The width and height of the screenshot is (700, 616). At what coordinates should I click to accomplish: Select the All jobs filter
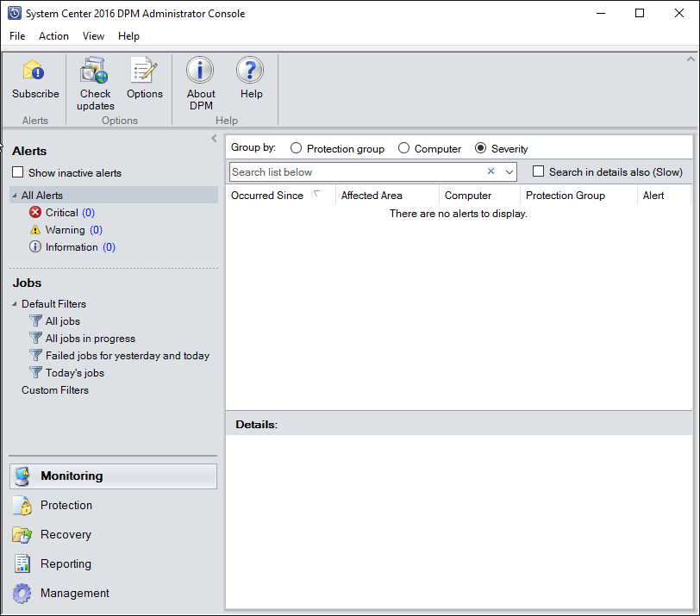tap(62, 321)
